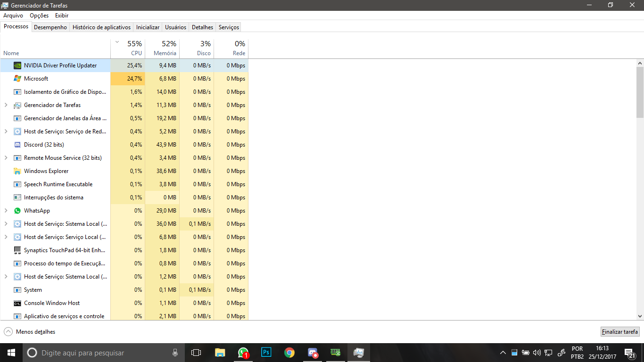Viewport: 644px width, 362px height.
Task: Click the volume icon in system tray
Action: [537, 353]
